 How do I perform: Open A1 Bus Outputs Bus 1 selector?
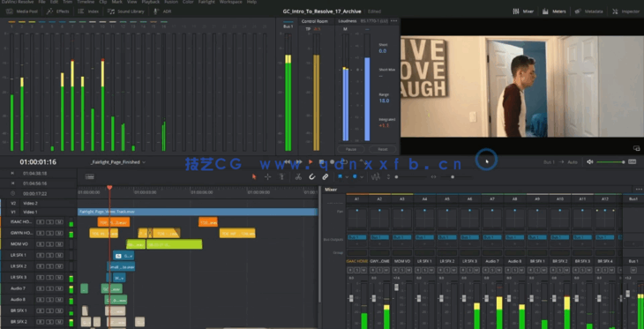(357, 237)
